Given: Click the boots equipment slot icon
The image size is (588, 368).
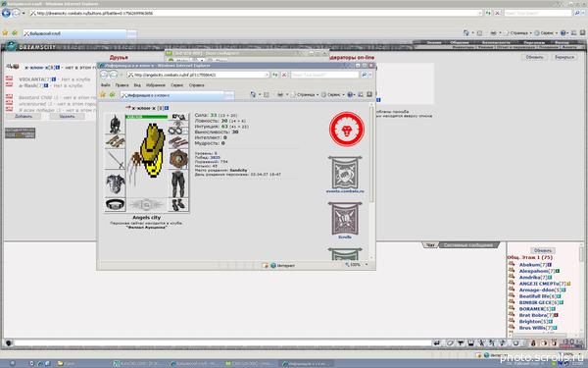Looking at the screenshot, I should click(178, 205).
